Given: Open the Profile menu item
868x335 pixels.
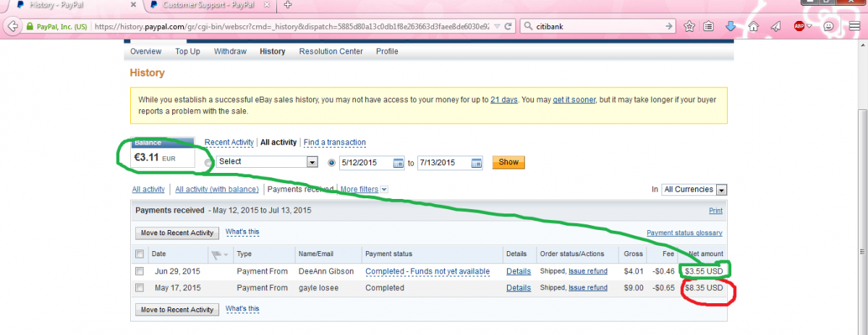Looking at the screenshot, I should (387, 51).
